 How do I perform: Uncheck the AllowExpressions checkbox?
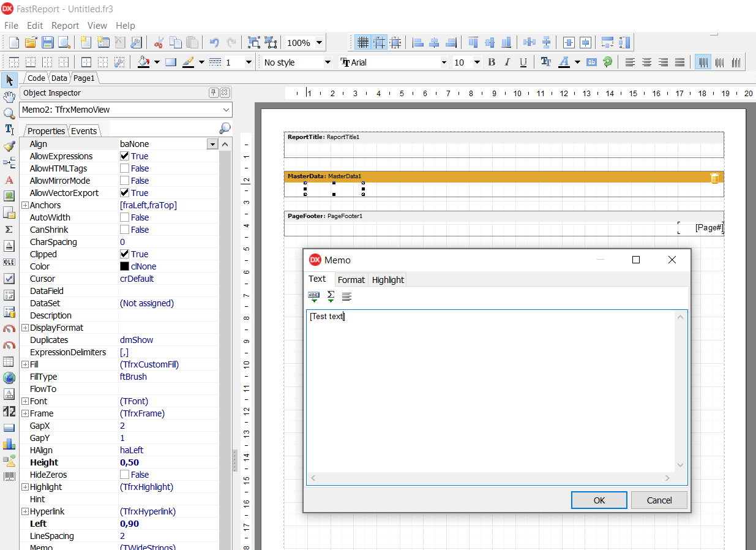pos(124,156)
